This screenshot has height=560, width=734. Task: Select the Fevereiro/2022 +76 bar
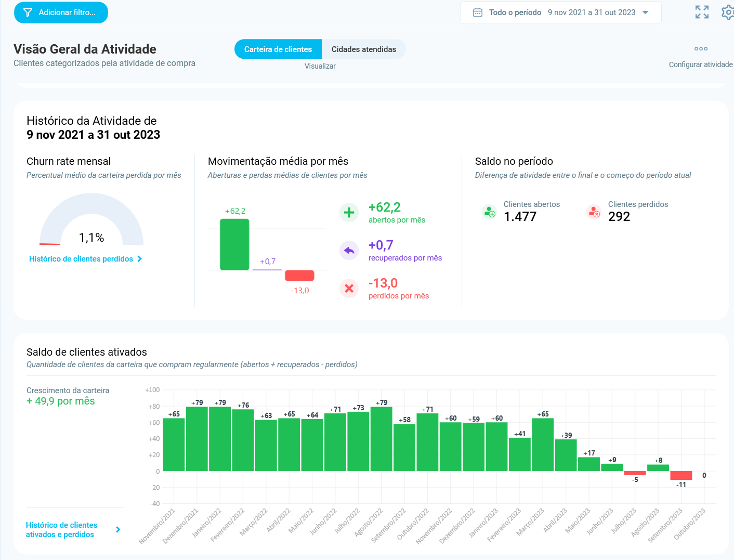[x=243, y=440]
